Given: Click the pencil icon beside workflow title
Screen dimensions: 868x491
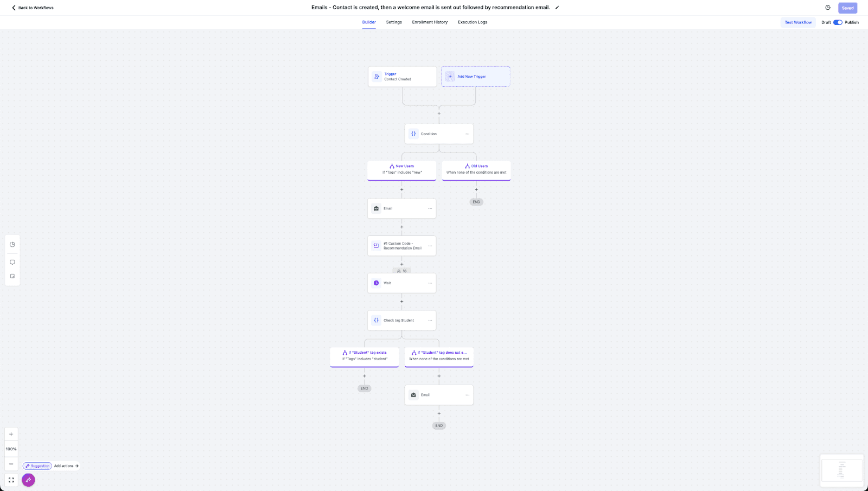Looking at the screenshot, I should point(557,8).
